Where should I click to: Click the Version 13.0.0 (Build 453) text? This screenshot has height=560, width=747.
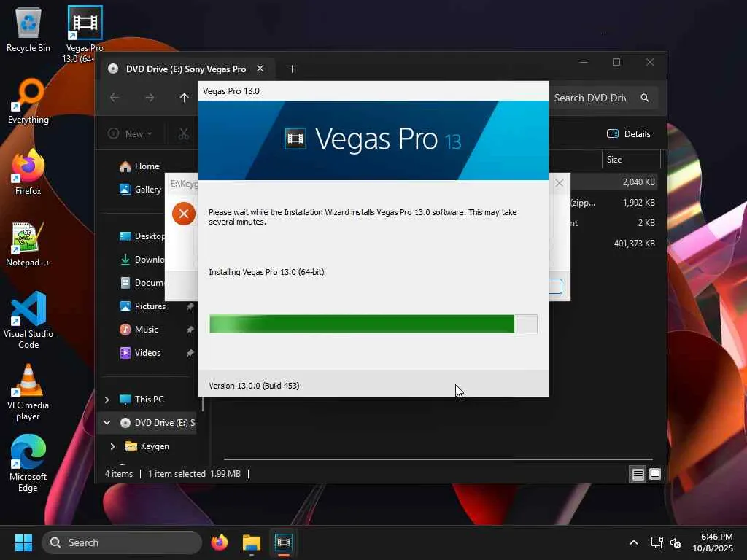point(254,386)
